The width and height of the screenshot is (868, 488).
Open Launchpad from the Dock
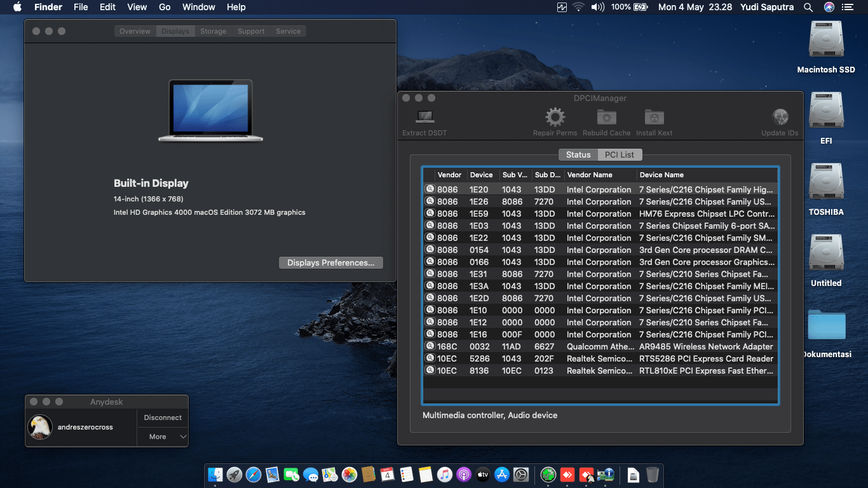pyautogui.click(x=234, y=474)
